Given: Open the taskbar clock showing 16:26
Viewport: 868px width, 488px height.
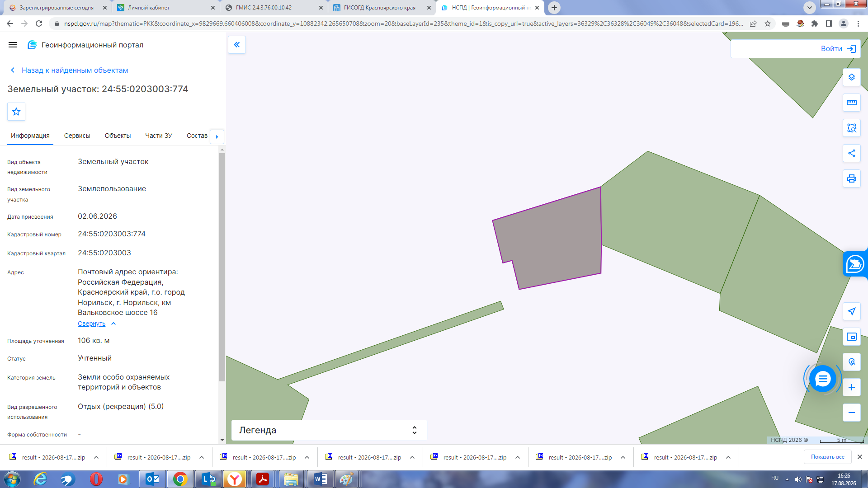Looking at the screenshot, I should [x=844, y=479].
